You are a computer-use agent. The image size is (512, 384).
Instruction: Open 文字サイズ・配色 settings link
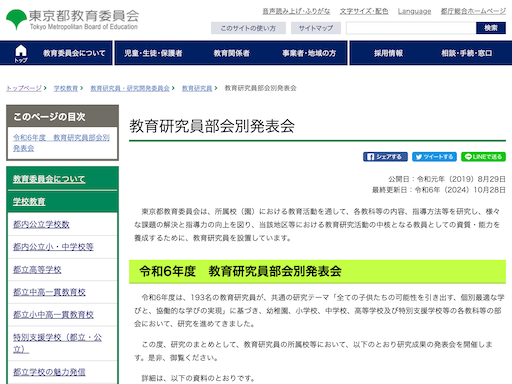pos(364,11)
